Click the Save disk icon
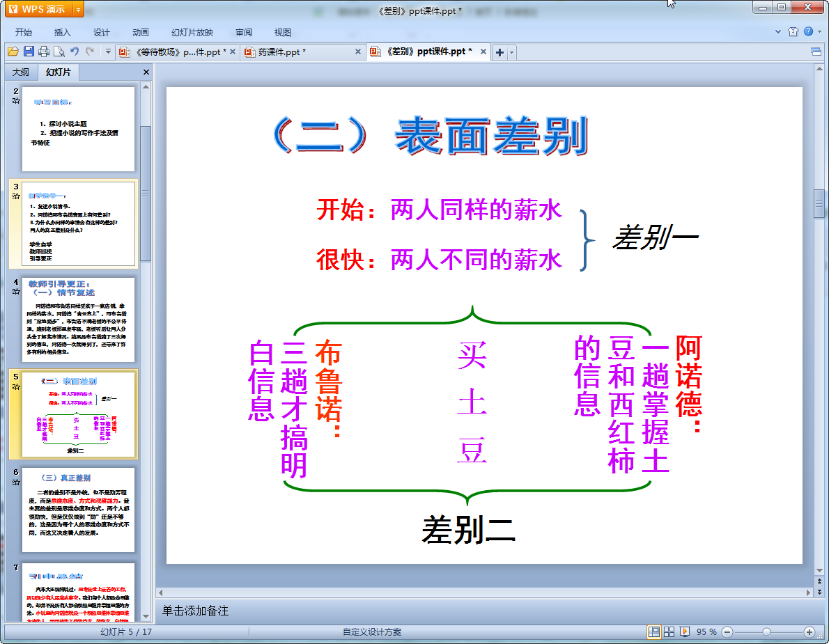Viewport: 829px width, 644px height. click(x=29, y=52)
